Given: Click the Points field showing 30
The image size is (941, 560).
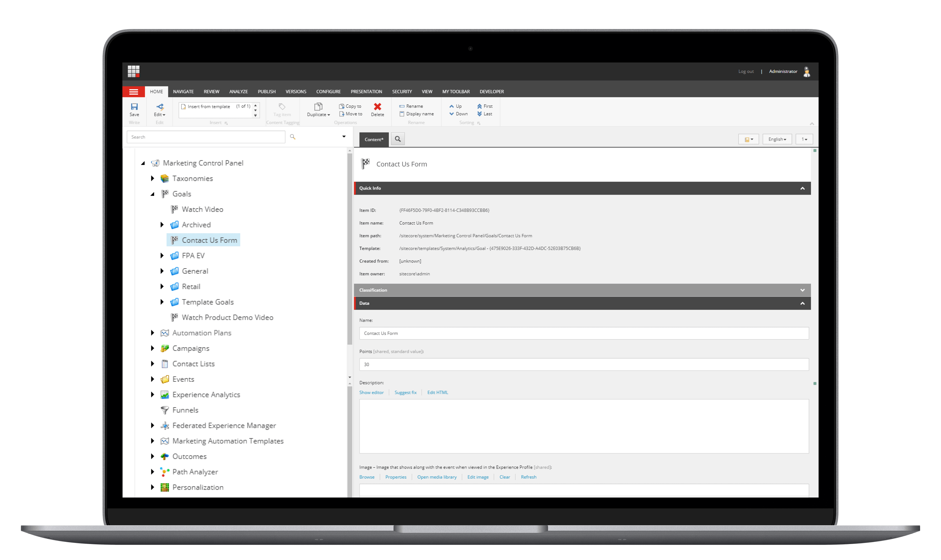Looking at the screenshot, I should [x=584, y=365].
